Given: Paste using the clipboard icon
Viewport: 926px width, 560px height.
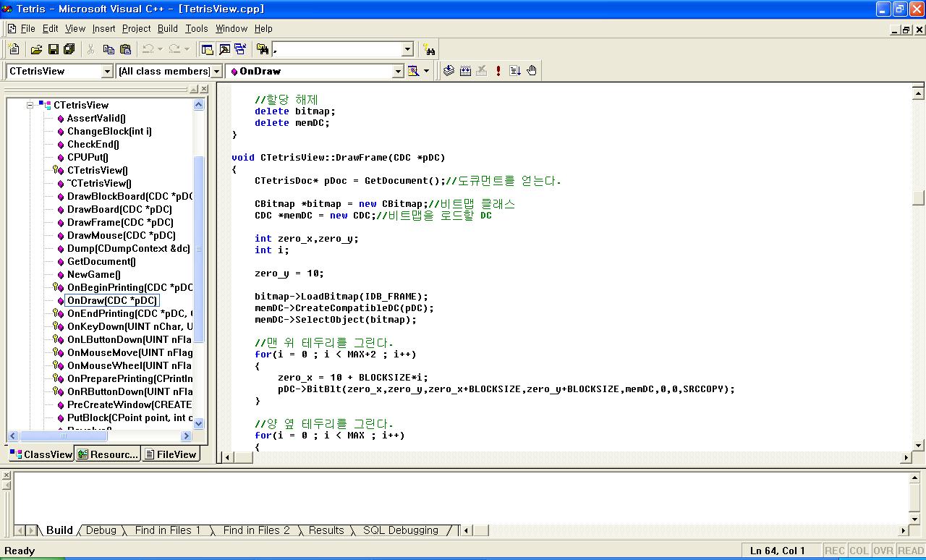Looking at the screenshot, I should pos(125,49).
